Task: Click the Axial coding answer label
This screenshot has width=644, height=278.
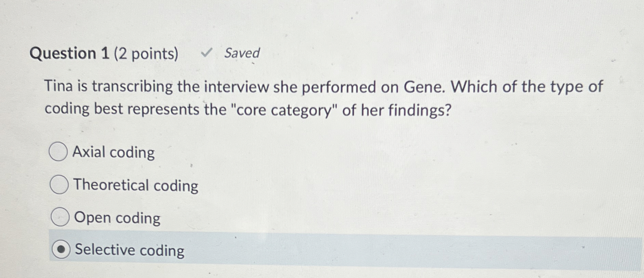Action: [x=113, y=153]
